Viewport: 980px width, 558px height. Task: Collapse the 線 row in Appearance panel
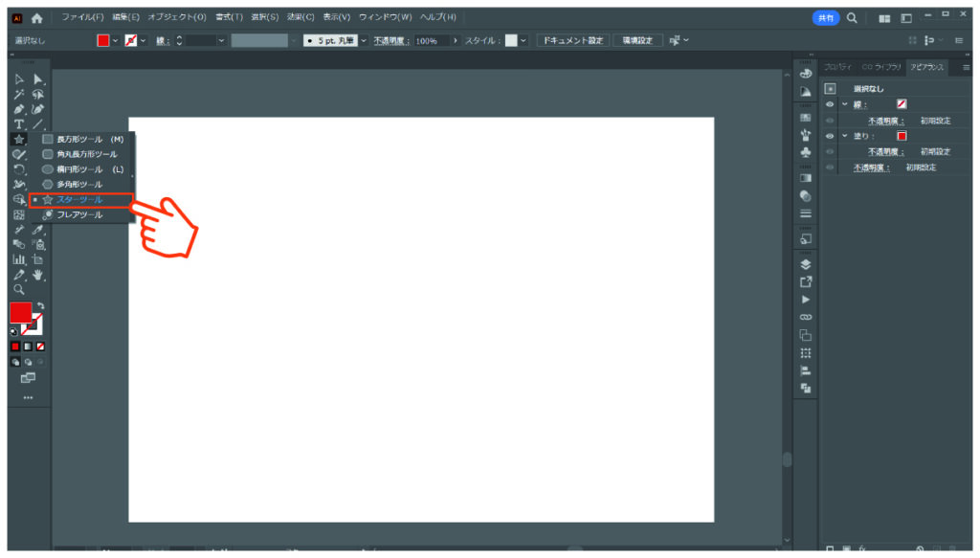(x=845, y=104)
